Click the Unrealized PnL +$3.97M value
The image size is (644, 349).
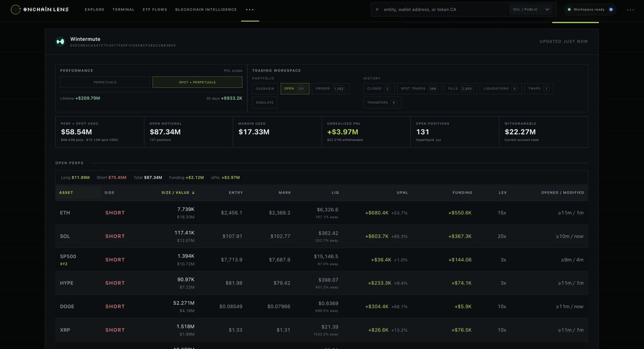[343, 132]
